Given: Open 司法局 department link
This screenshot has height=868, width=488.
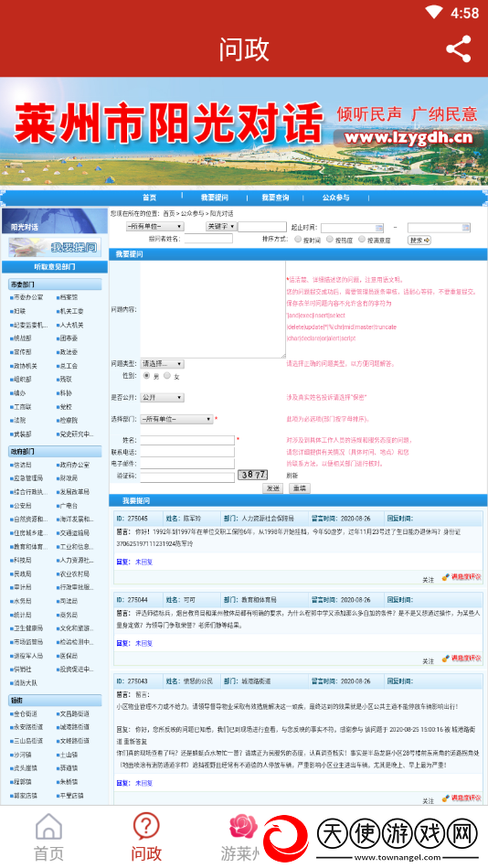Looking at the screenshot, I should coord(69,601).
